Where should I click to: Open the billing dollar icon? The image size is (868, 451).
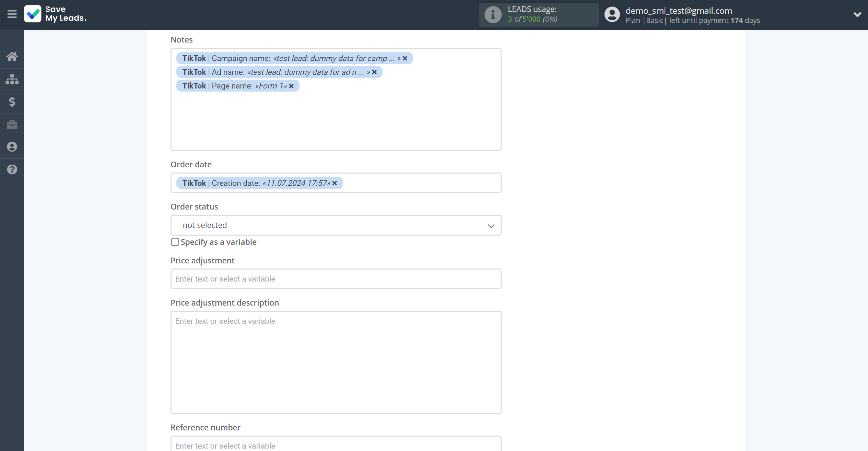(x=12, y=102)
